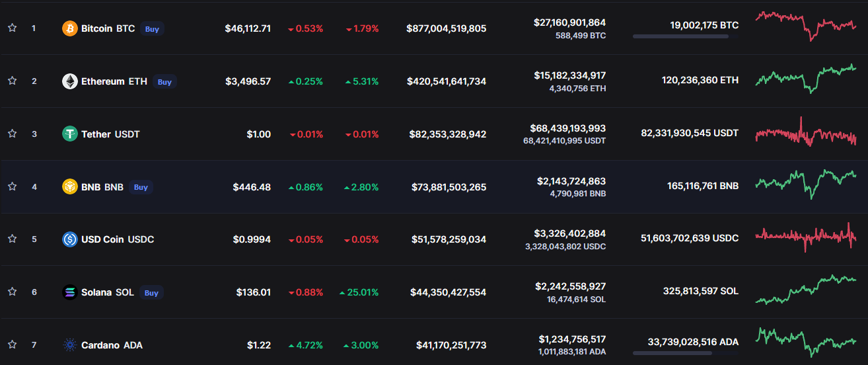Toggle the watchlist star for Ethereum

tap(12, 81)
